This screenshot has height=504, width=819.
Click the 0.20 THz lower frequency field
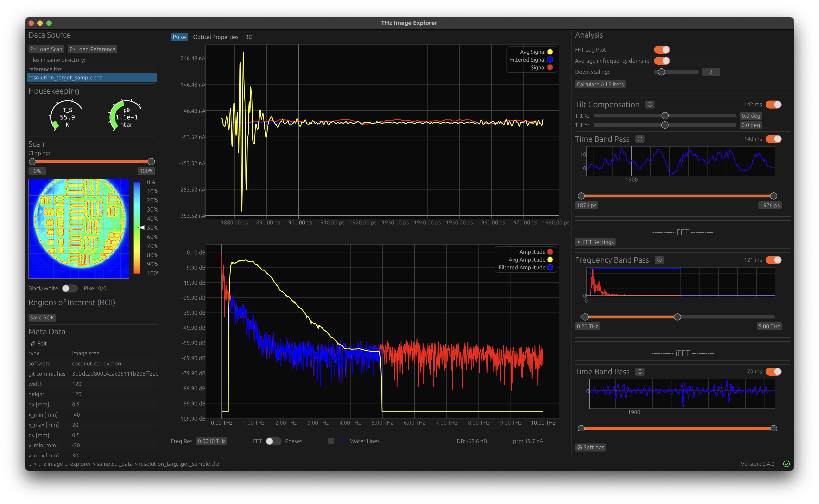pos(587,327)
